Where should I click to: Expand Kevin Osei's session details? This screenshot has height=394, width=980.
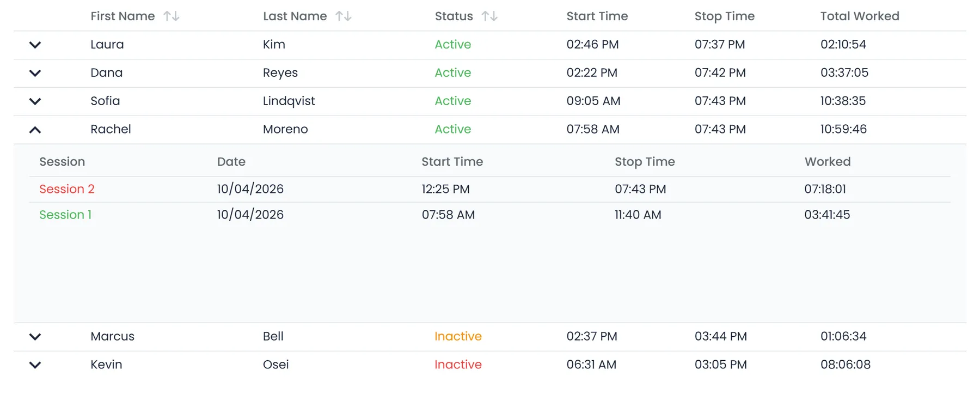(35, 365)
